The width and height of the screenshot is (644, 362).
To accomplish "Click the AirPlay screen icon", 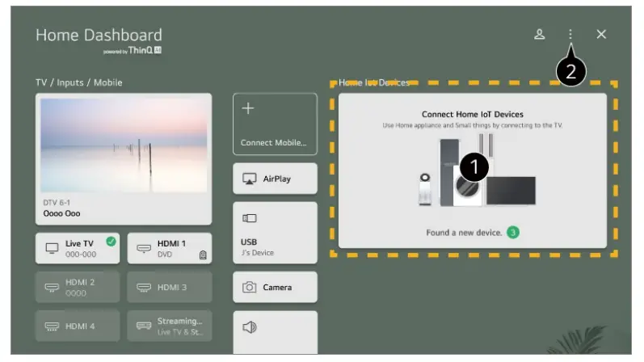I will point(250,179).
